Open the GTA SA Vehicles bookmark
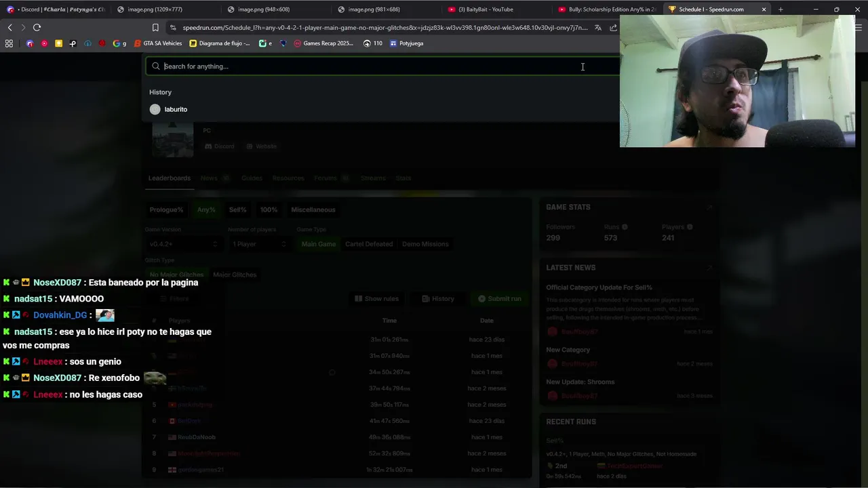The image size is (868, 488). point(158,43)
